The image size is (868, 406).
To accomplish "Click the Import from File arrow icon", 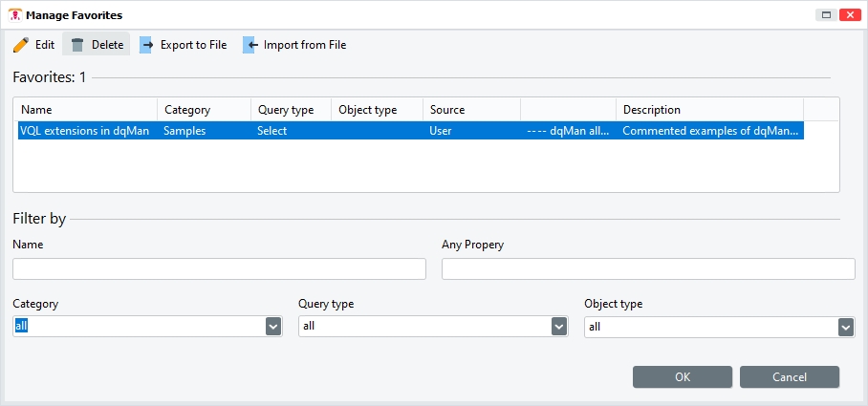I will tap(250, 45).
